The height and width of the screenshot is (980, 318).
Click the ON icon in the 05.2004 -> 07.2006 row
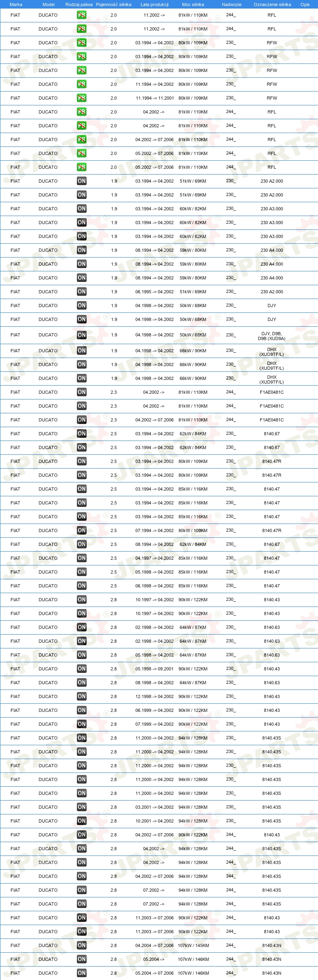tap(82, 973)
